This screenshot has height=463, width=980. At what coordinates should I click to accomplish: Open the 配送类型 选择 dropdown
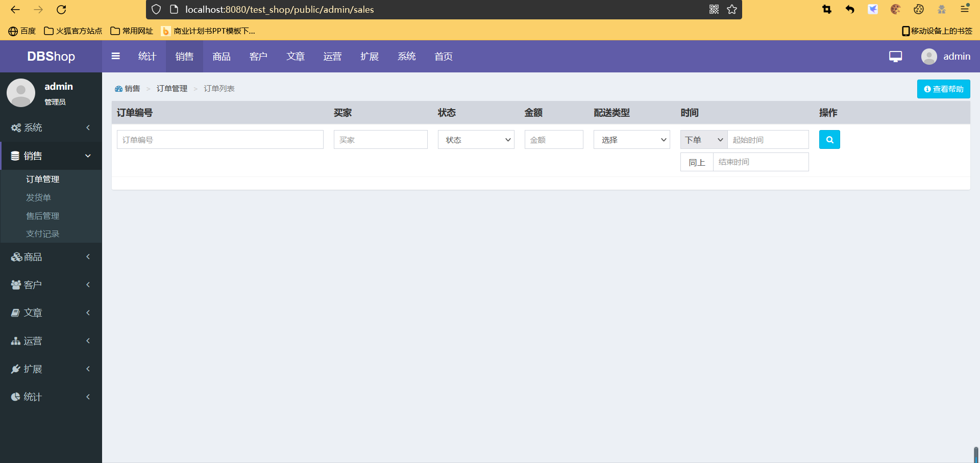pos(632,140)
